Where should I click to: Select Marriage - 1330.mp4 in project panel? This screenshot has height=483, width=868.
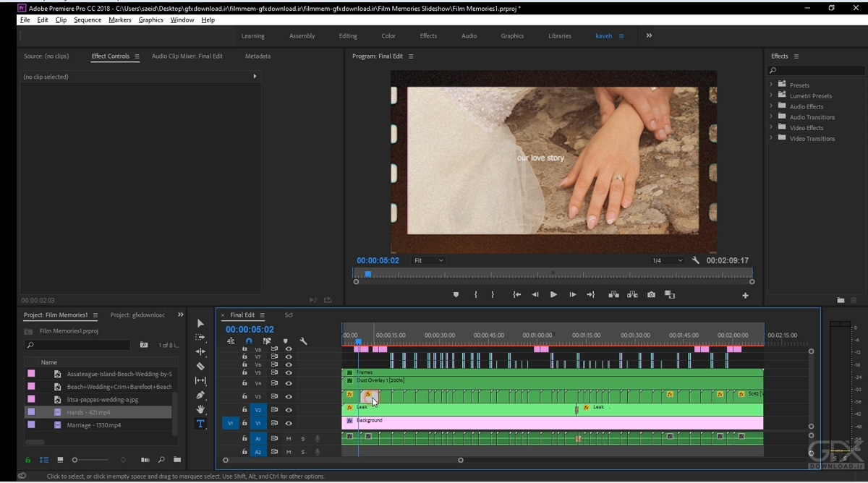coord(94,425)
